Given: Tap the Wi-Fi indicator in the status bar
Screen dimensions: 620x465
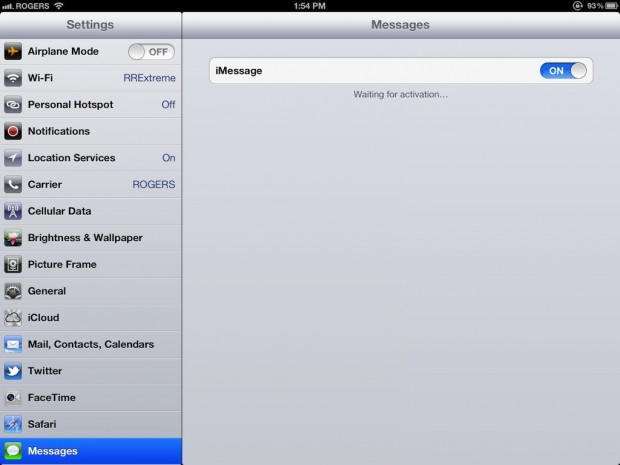Looking at the screenshot, I should click(59, 6).
